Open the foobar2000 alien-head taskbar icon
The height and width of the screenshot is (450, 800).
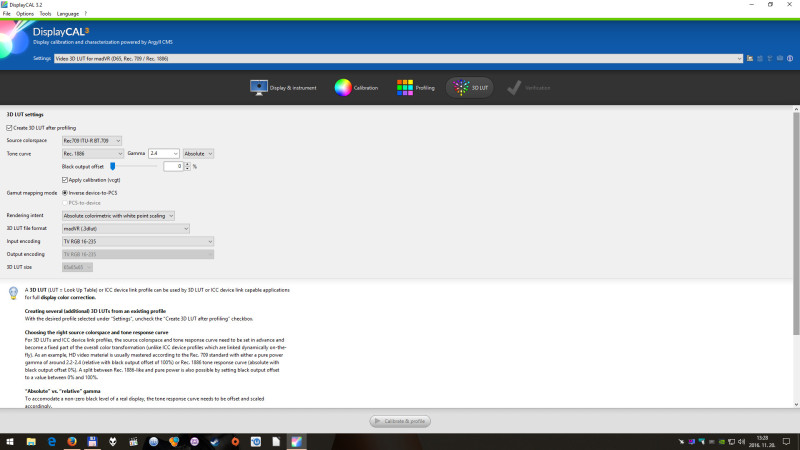(x=113, y=442)
